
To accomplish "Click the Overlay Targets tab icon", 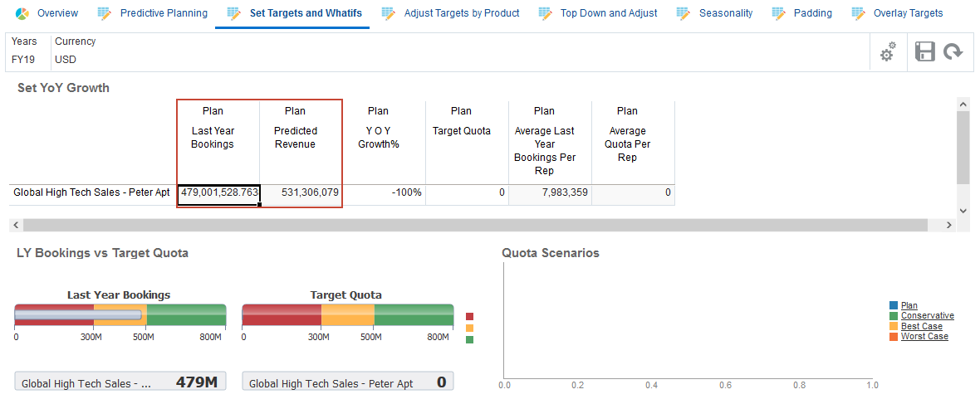I will click(858, 13).
